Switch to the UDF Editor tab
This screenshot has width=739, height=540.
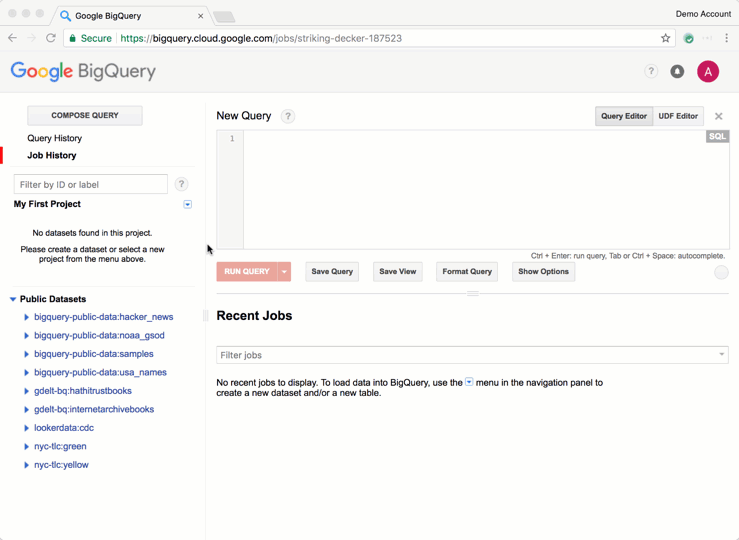tap(678, 116)
